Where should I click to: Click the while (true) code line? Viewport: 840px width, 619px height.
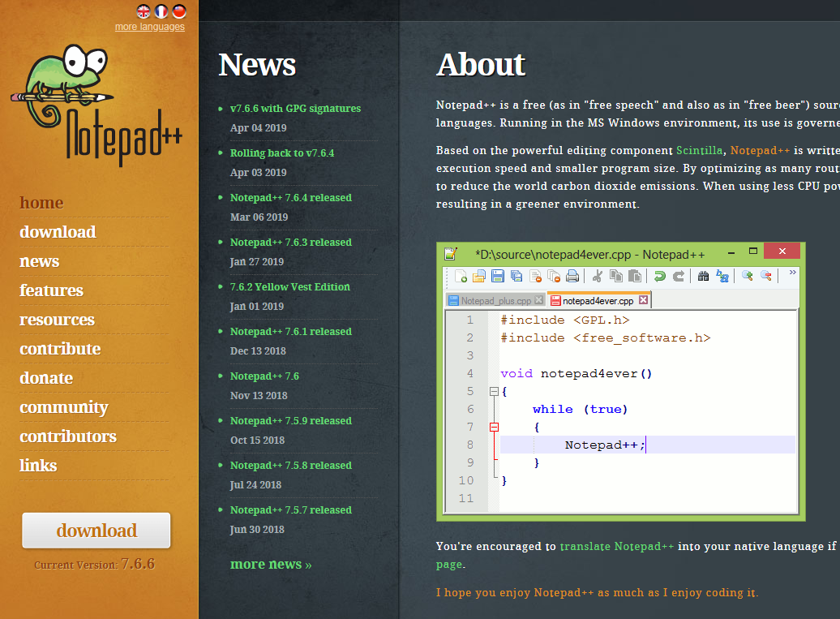[580, 410]
